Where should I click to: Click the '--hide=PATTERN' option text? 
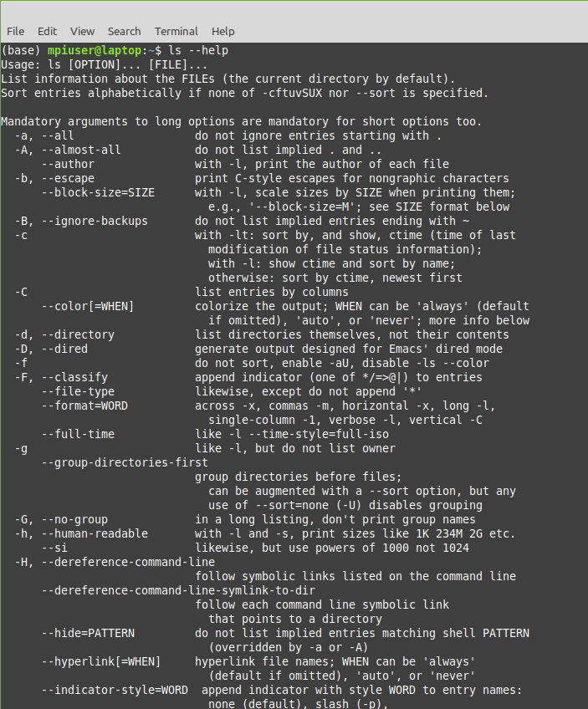click(88, 633)
